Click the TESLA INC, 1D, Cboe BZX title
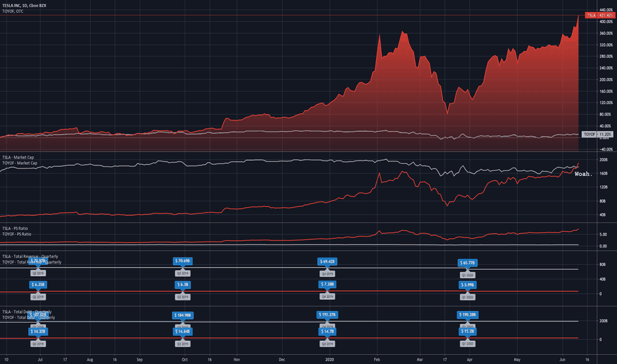Image resolution: width=617 pixels, height=364 pixels. coord(24,5)
